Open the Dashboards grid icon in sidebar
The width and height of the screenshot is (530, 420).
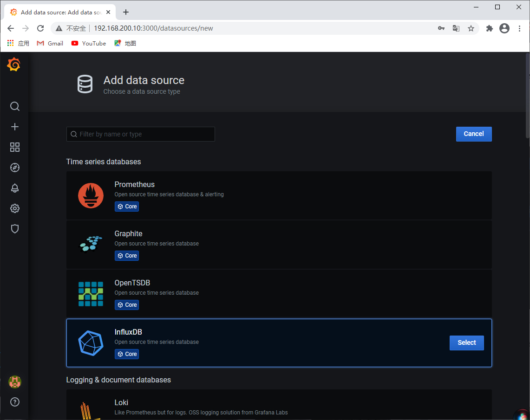click(x=14, y=147)
